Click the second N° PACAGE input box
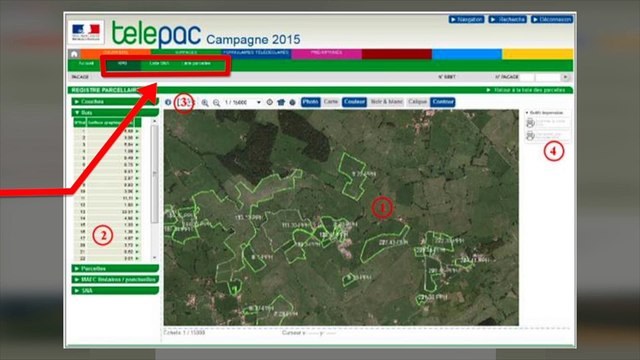The image size is (640, 360). tap(548, 77)
